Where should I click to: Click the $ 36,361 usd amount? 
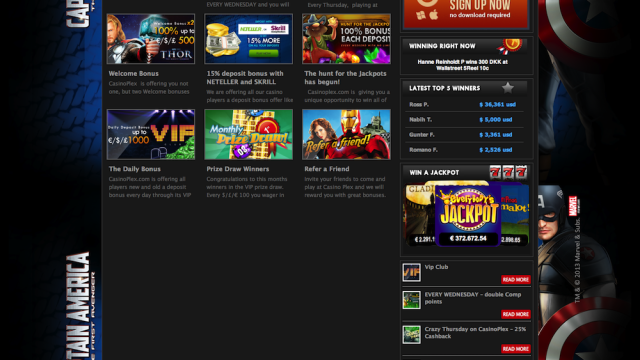point(498,104)
